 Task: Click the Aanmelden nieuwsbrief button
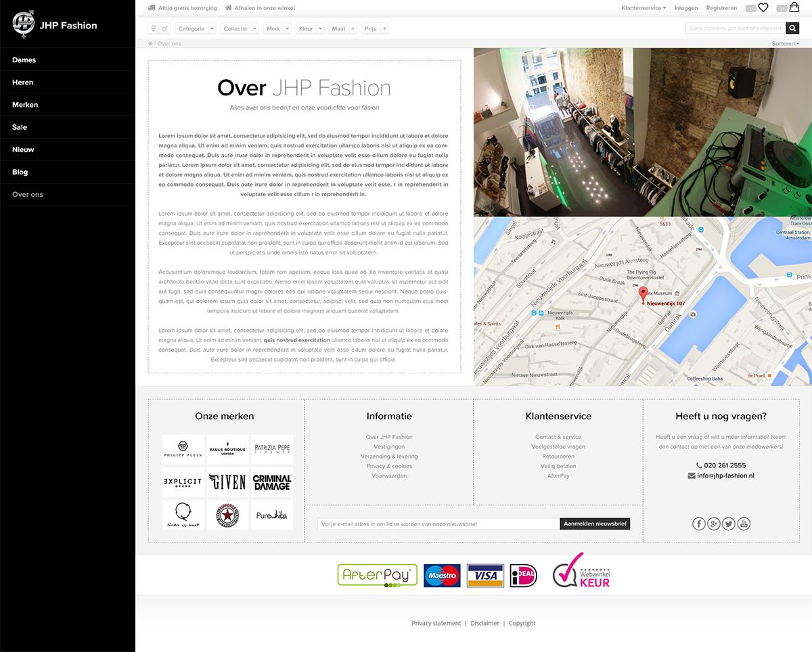595,523
